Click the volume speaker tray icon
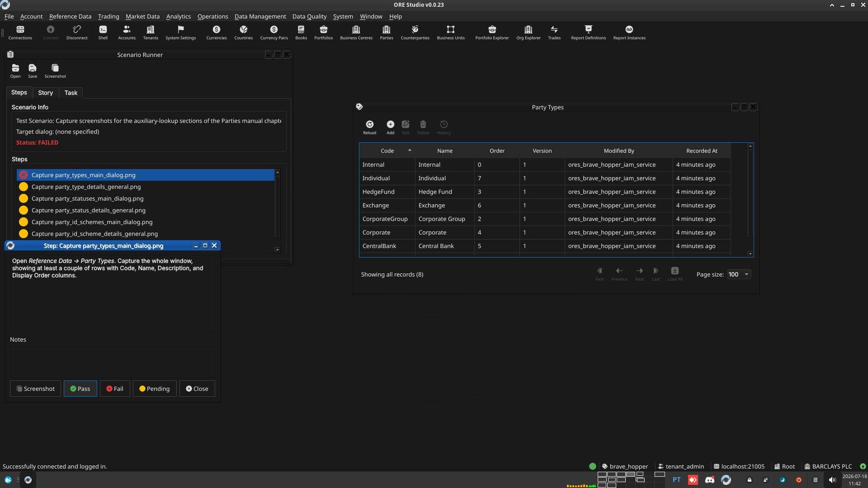 (x=832, y=480)
